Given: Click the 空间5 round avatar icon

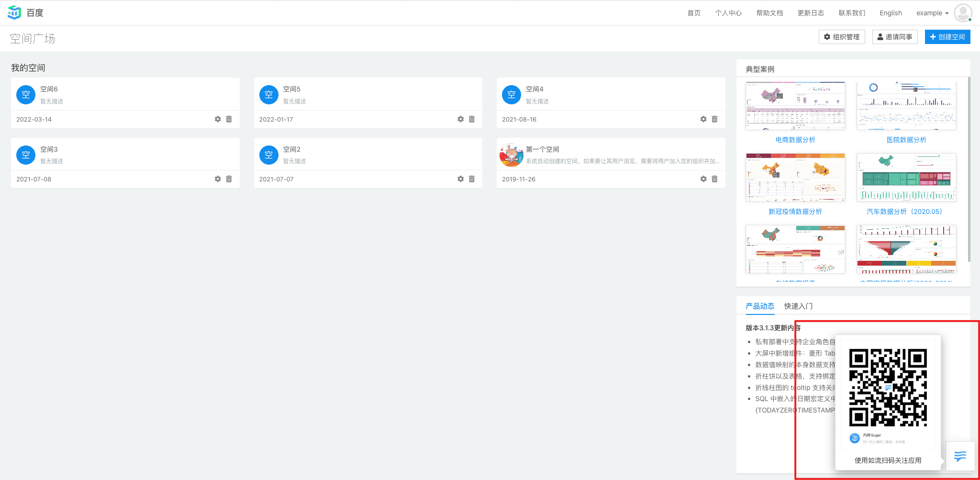Looking at the screenshot, I should [x=268, y=95].
